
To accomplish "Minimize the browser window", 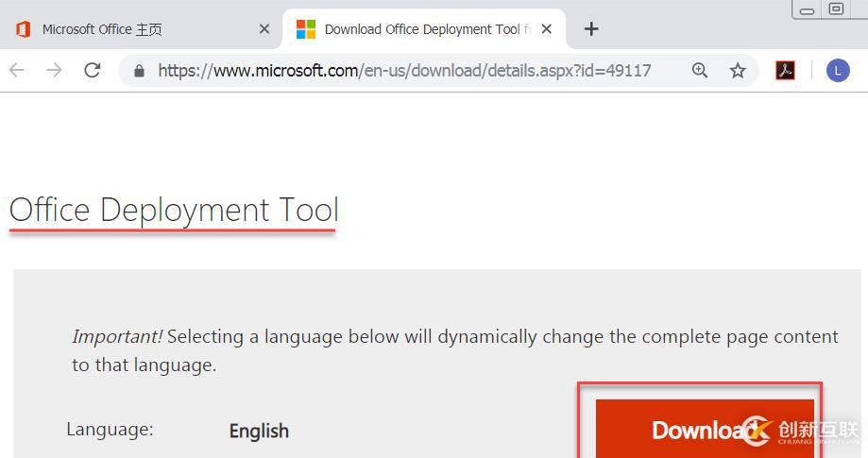I will 808,10.
